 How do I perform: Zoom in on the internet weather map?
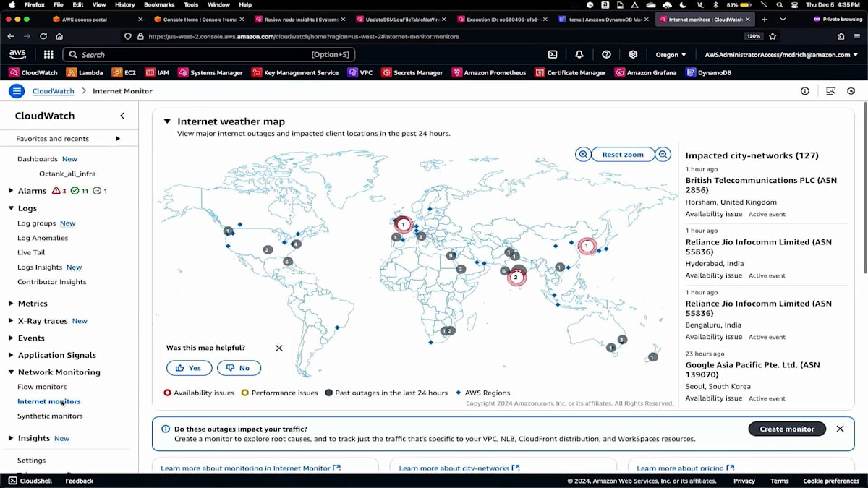pos(583,154)
